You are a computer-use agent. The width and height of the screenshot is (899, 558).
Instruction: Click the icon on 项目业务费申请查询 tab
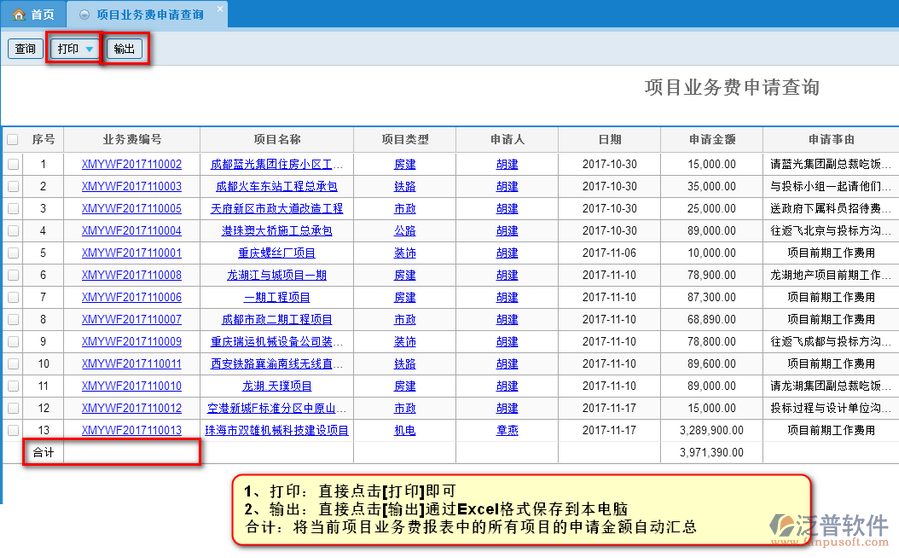[84, 15]
